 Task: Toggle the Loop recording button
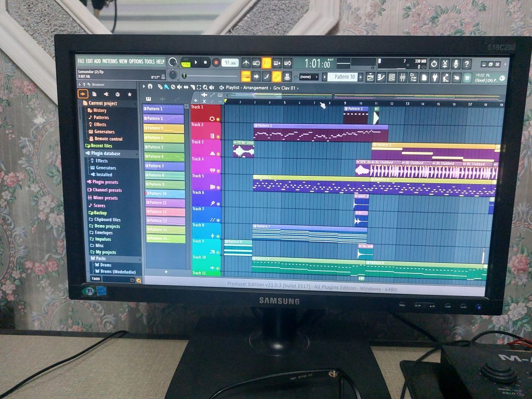click(287, 63)
